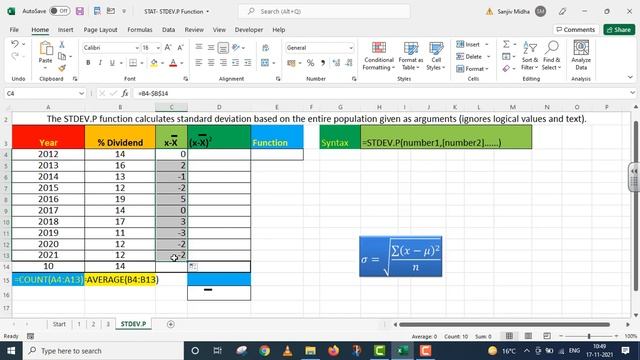640x360 pixels.
Task: Click the Auto Fill Options icon near D14
Action: (193, 267)
